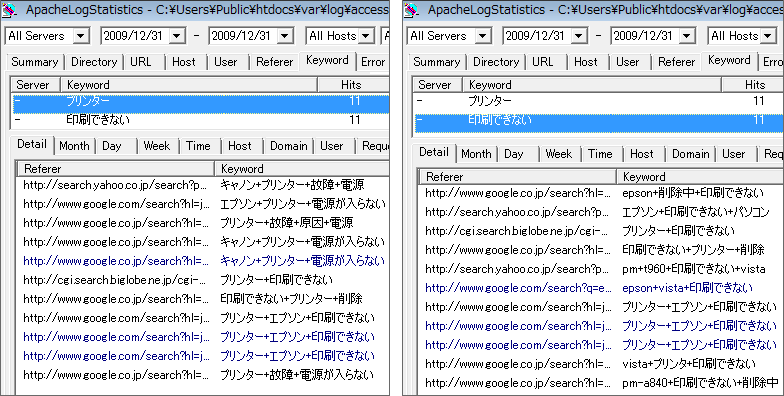Switch to User tab in left window top row

click(226, 62)
